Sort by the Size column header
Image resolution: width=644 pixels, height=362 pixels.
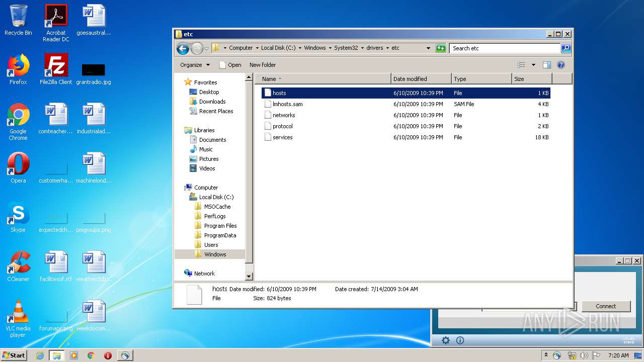tap(532, 79)
